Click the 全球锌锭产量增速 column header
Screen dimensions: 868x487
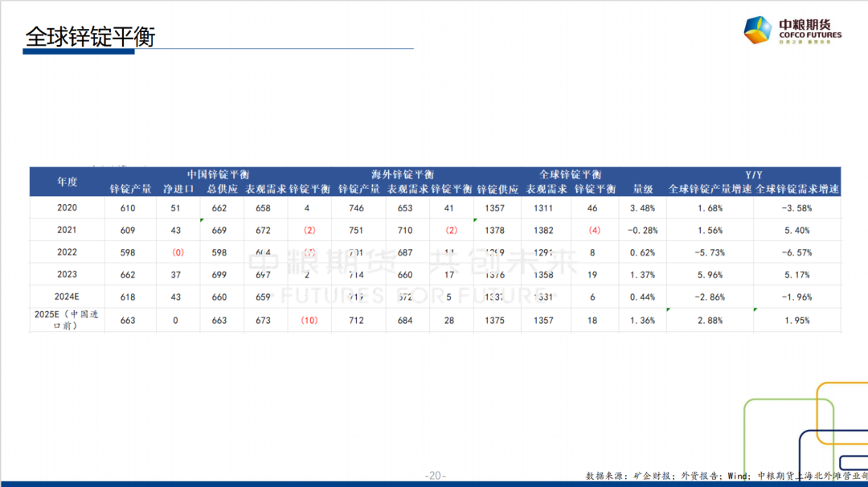coord(710,189)
